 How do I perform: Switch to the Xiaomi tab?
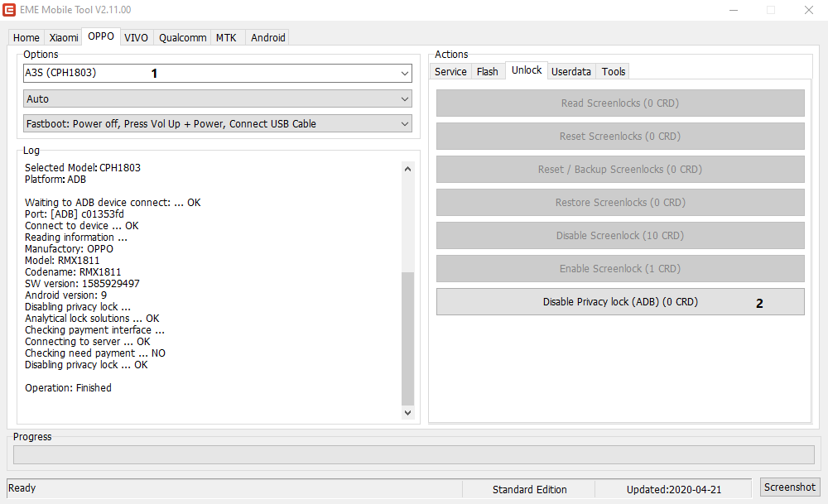point(64,37)
